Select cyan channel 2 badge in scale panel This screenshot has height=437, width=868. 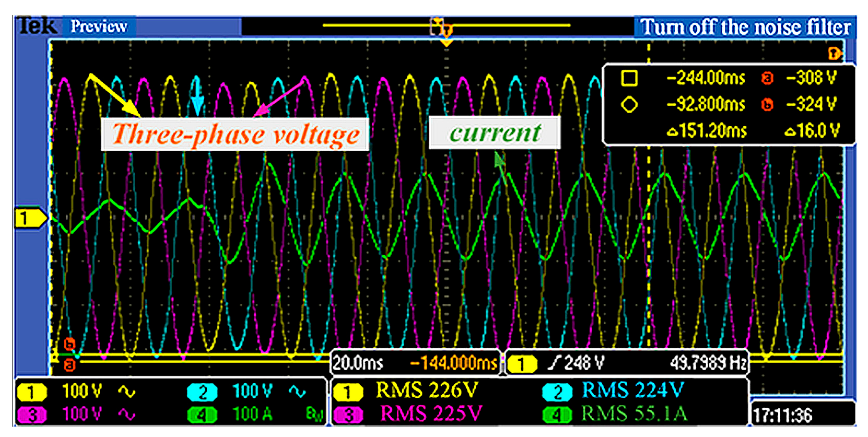[202, 392]
